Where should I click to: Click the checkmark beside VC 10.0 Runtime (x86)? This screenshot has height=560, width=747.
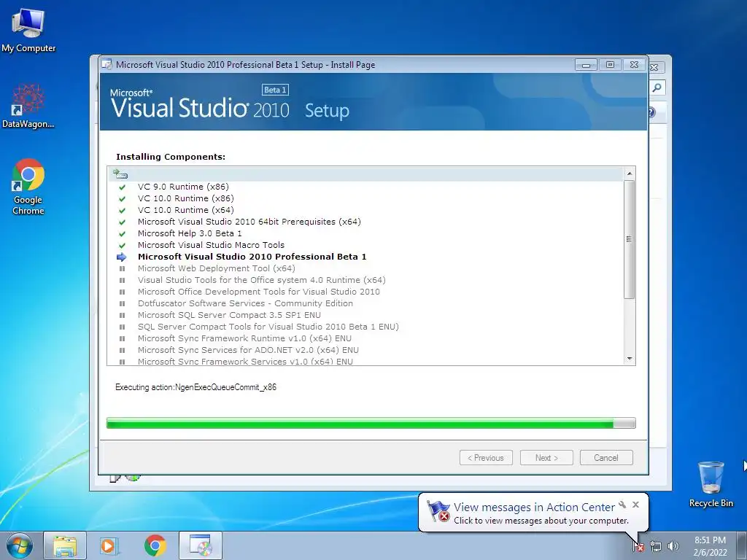[122, 198]
